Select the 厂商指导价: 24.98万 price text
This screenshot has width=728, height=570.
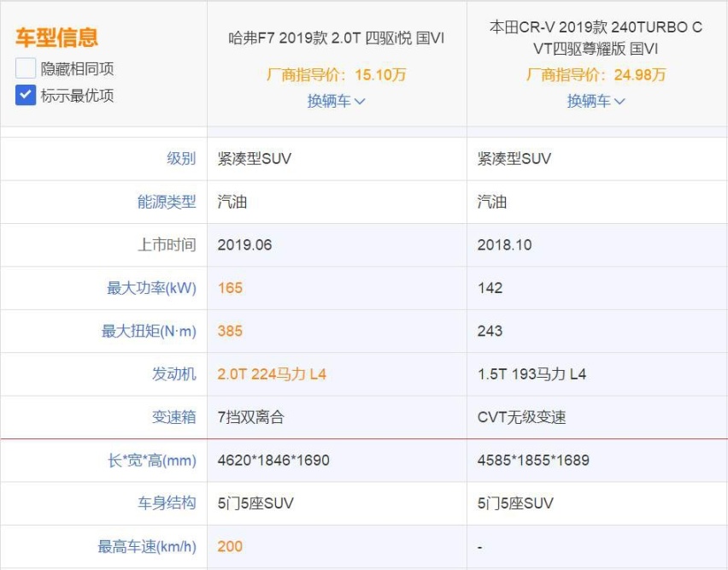click(x=596, y=74)
